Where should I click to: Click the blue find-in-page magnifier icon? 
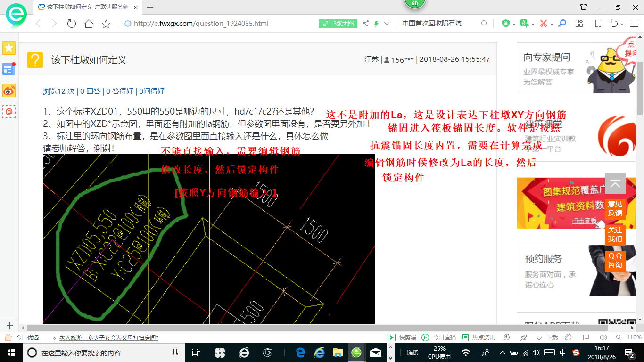562,24
